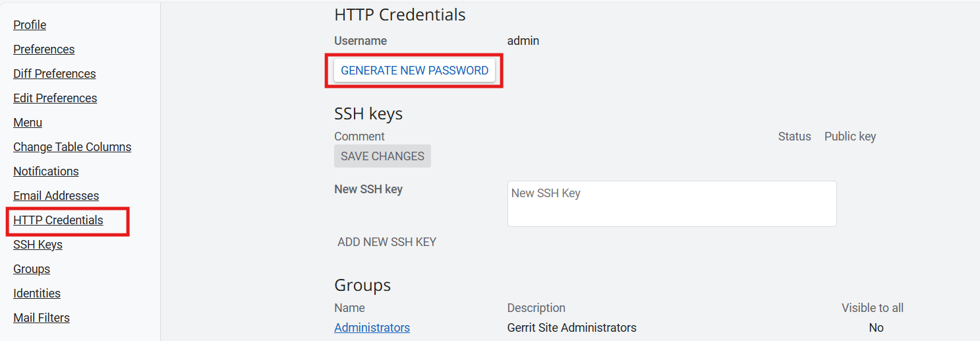The image size is (980, 341).
Task: Click the Public key column header
Action: (x=850, y=137)
